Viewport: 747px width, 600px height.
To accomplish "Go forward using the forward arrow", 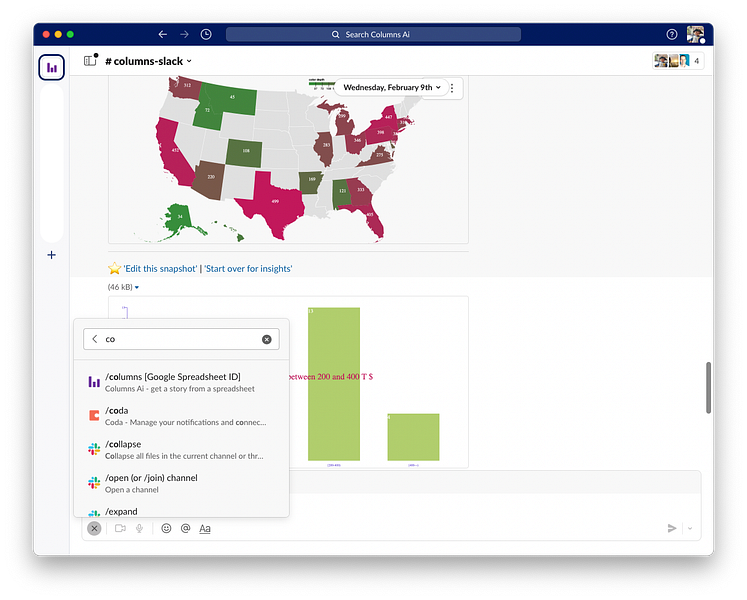I will 184,34.
